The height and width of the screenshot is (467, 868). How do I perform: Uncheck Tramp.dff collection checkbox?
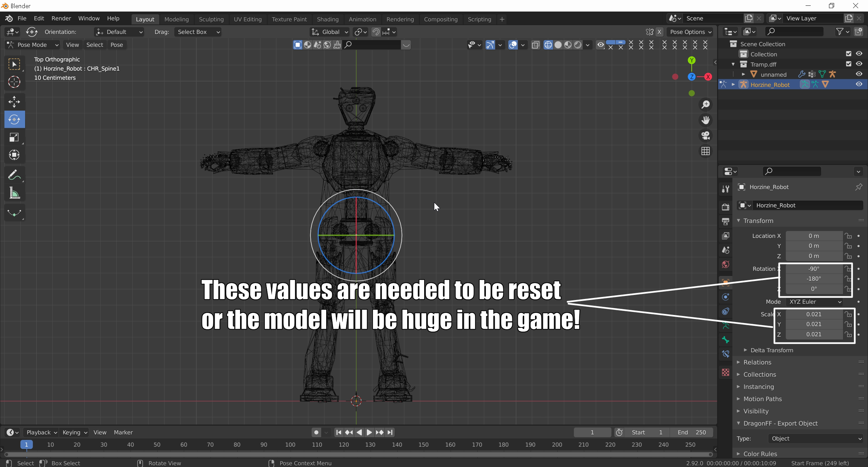tap(849, 64)
